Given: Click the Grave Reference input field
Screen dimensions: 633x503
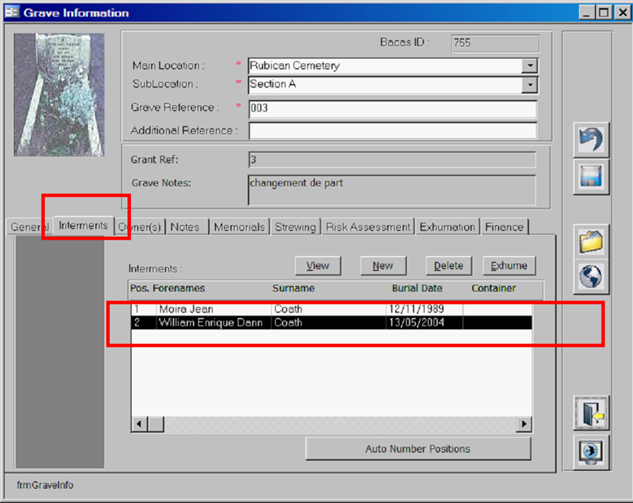Looking at the screenshot, I should point(392,108).
